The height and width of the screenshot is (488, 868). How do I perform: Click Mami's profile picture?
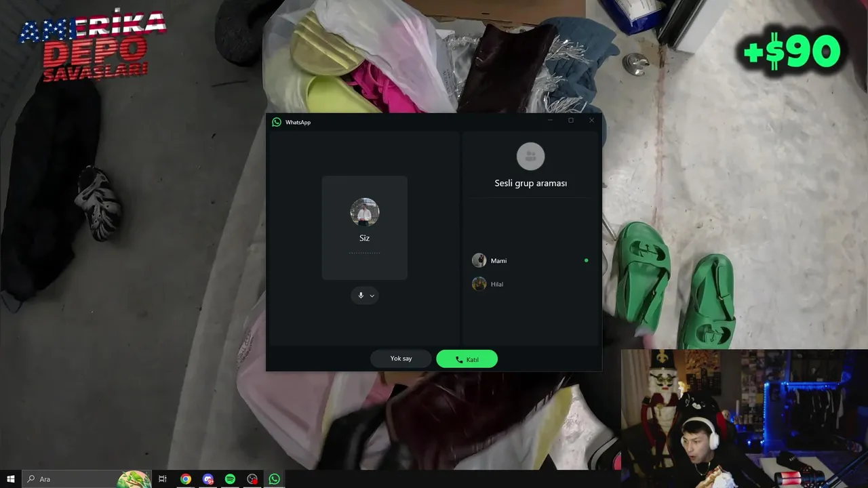coord(479,260)
